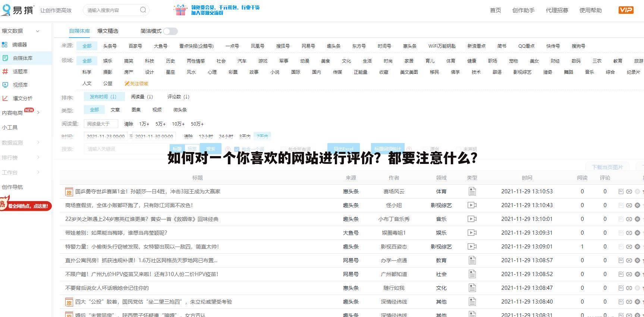644x317 pixels.
Task: Filter source by 百家号
Action: (135, 46)
